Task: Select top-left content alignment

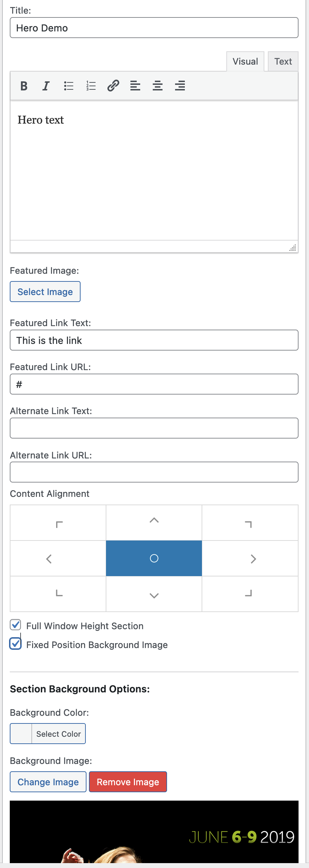Action: [58, 523]
